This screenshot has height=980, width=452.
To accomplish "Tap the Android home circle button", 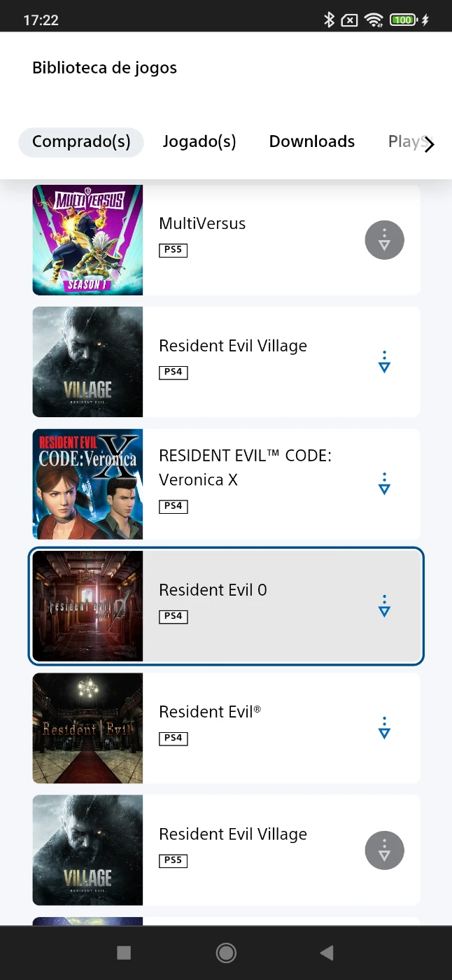I will click(226, 952).
